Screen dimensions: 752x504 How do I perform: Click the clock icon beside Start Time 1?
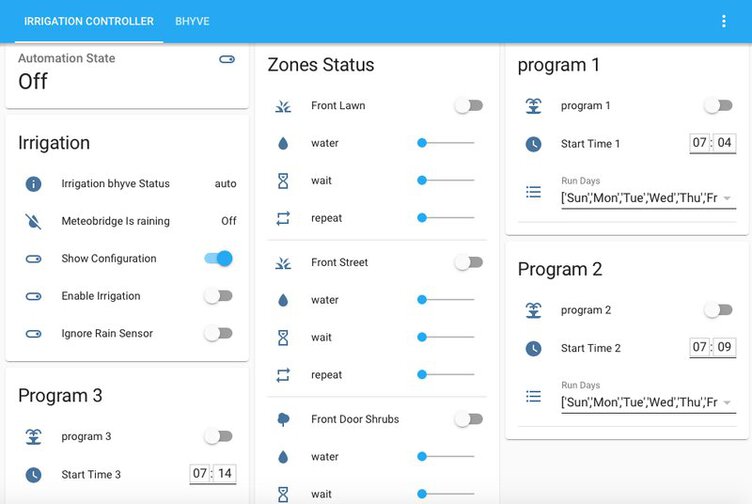533,144
